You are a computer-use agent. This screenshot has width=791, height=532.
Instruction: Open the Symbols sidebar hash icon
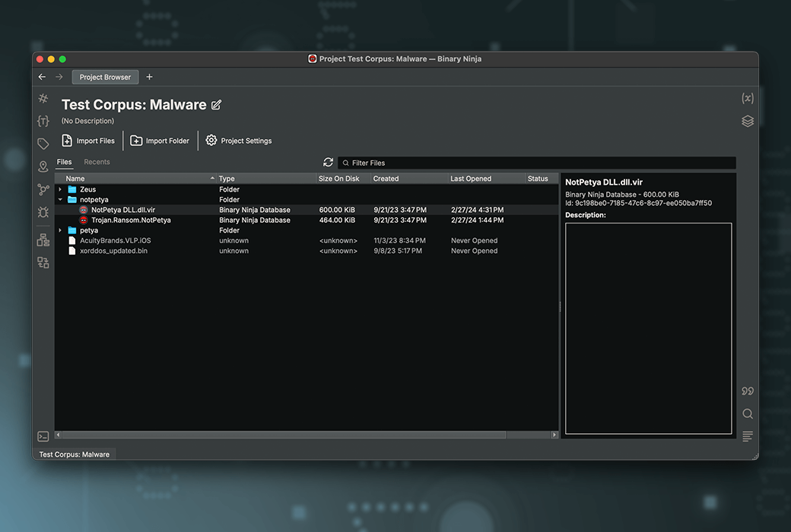coord(43,99)
